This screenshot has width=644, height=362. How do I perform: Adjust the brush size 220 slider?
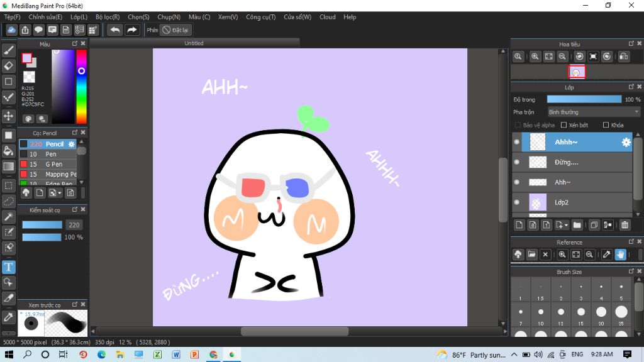point(42,225)
